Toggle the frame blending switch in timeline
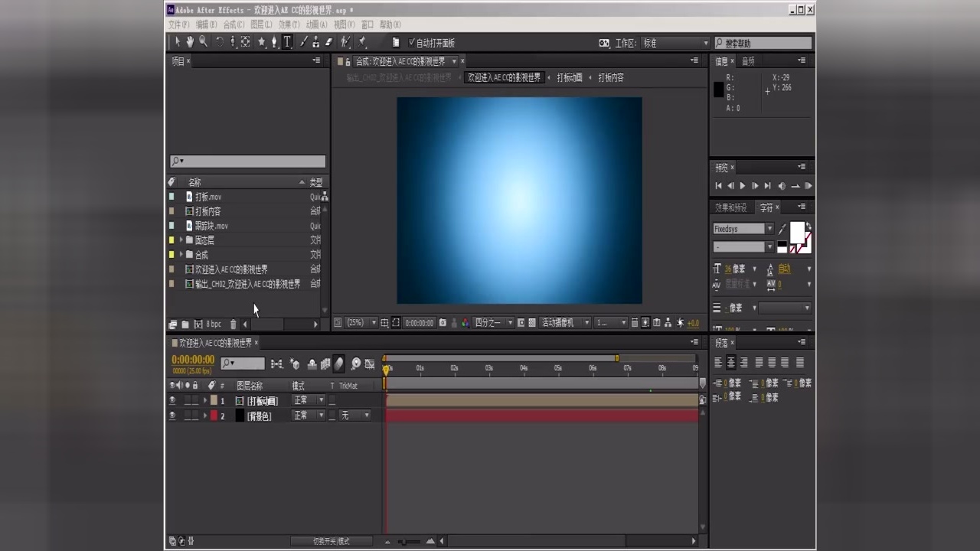 [x=325, y=364]
